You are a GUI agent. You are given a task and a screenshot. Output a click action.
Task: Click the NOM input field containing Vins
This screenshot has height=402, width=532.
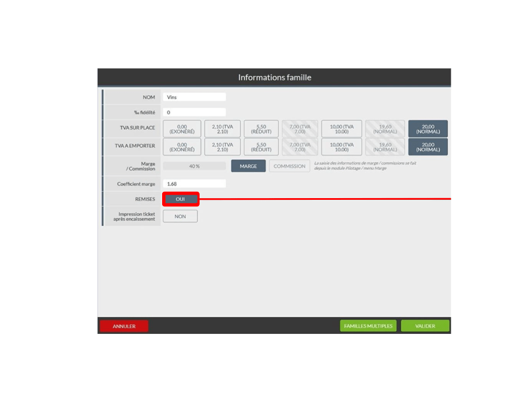tap(194, 97)
